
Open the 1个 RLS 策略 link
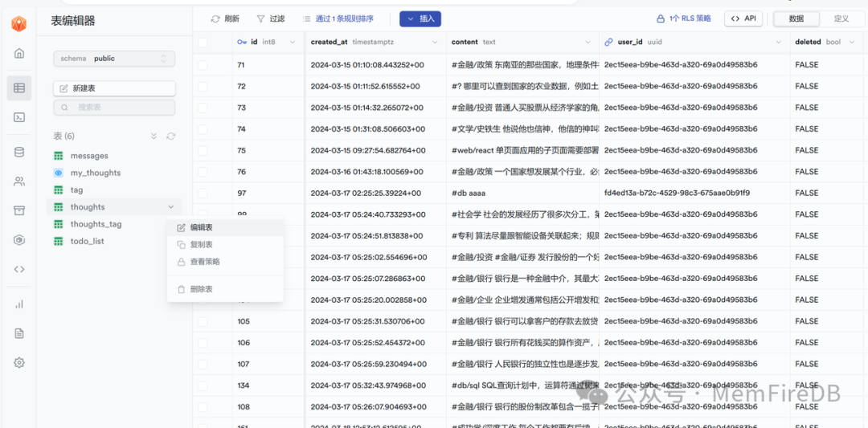pos(684,18)
